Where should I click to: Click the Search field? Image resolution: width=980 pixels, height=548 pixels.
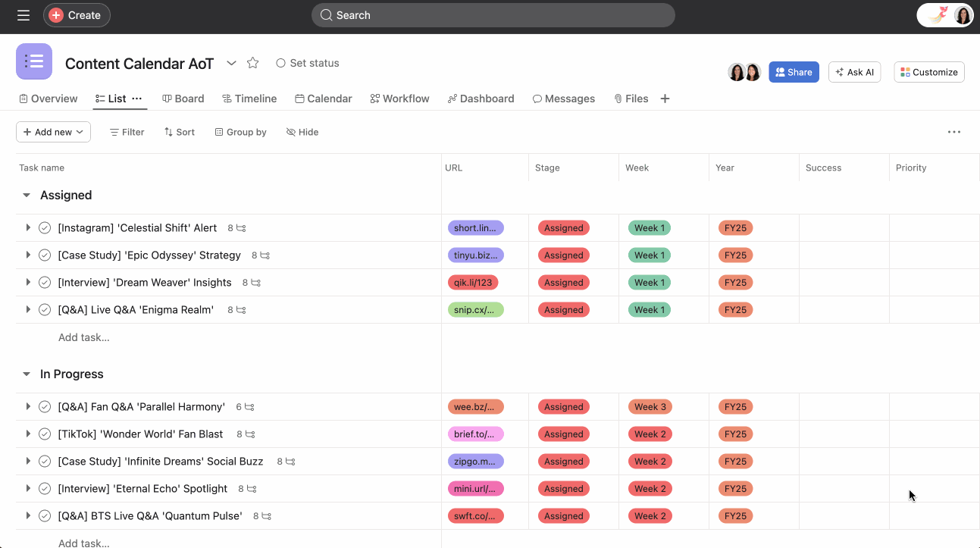pyautogui.click(x=493, y=15)
